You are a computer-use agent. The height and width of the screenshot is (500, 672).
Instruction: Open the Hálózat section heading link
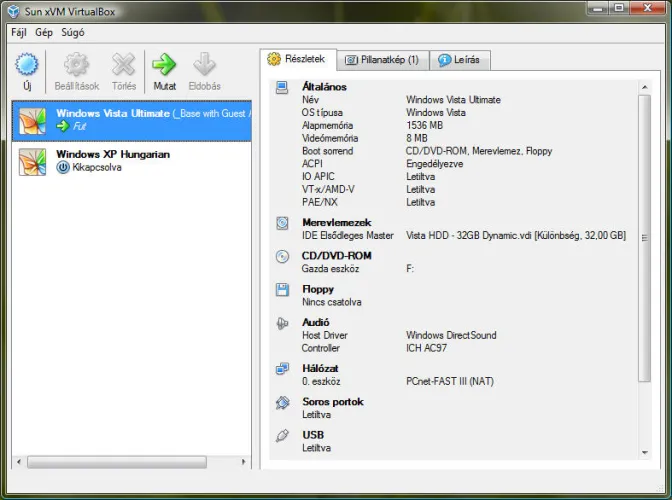(x=320, y=368)
